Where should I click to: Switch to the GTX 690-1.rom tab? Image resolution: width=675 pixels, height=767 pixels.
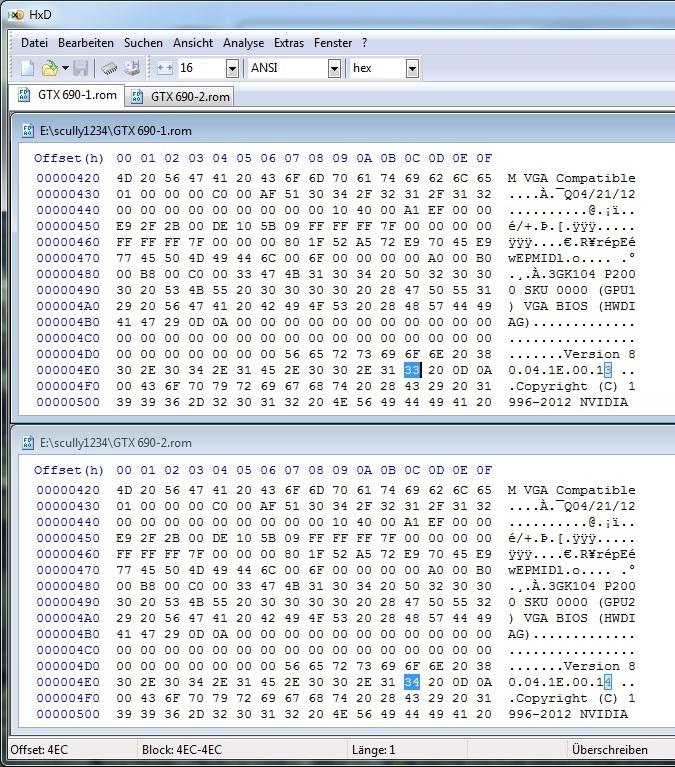pyautogui.click(x=68, y=95)
